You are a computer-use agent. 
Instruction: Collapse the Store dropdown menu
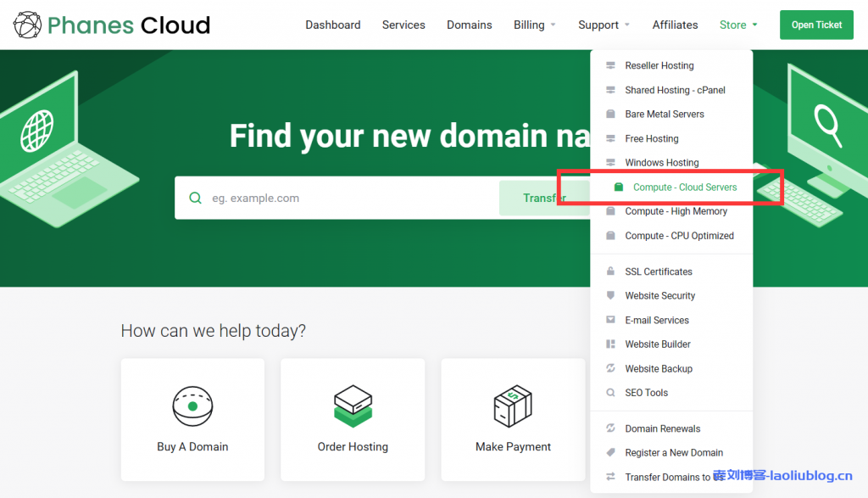737,25
